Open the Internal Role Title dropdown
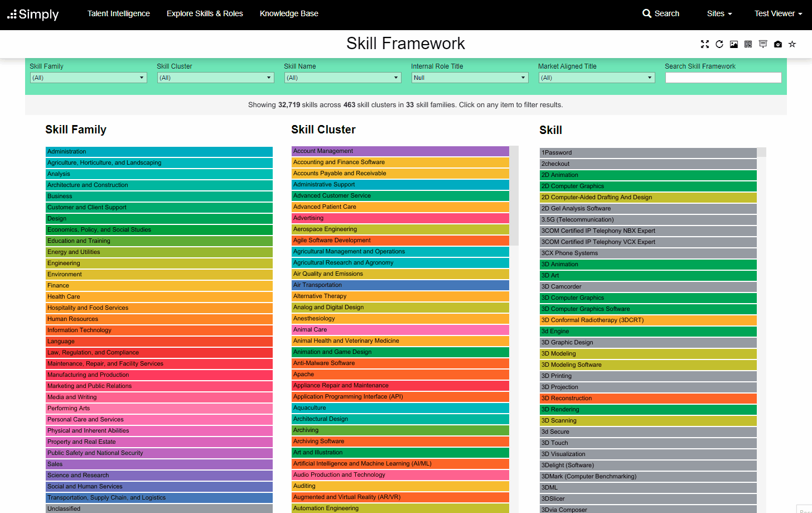This screenshot has height=513, width=812. (x=470, y=78)
